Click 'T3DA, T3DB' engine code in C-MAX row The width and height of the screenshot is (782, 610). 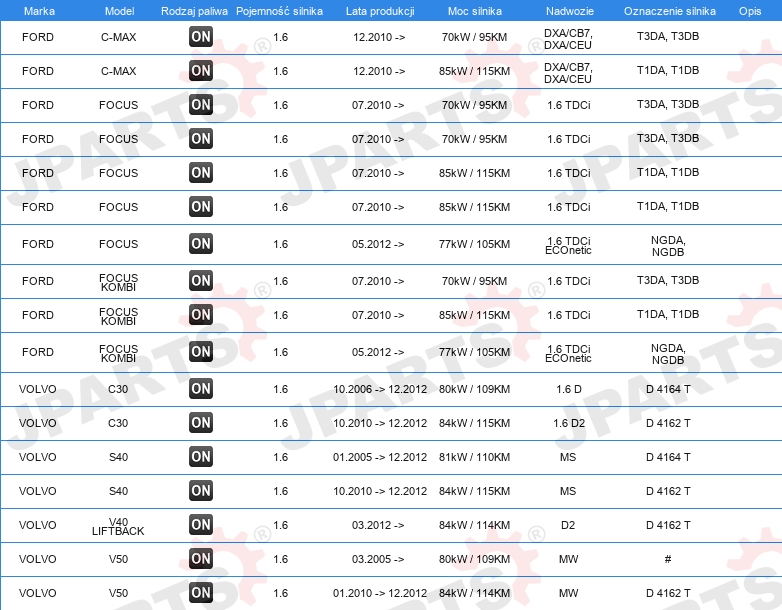(668, 36)
